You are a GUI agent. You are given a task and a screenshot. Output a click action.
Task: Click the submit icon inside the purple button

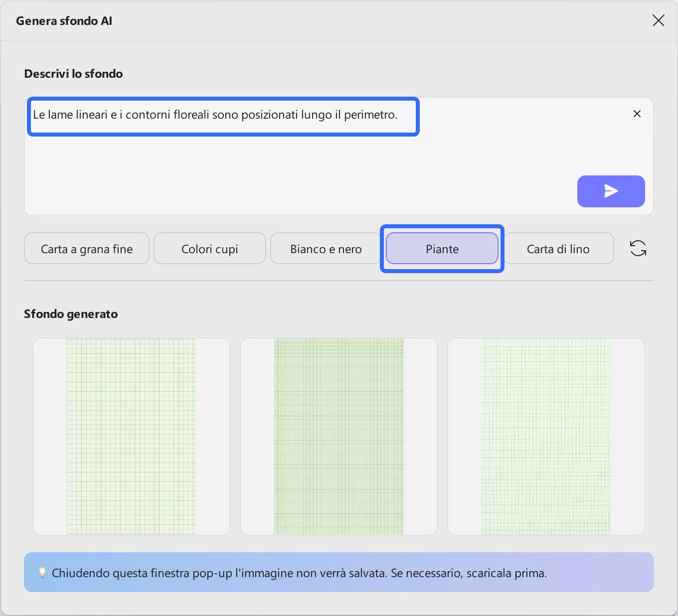611,191
